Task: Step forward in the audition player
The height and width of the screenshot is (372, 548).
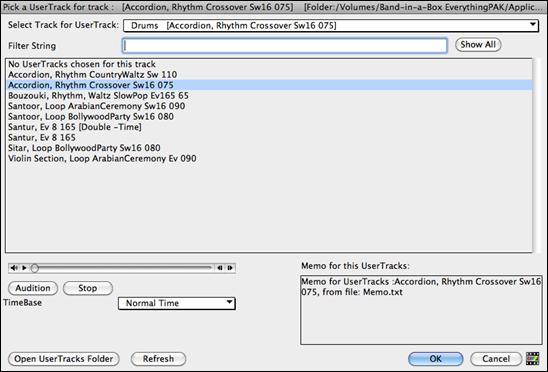Action: click(x=230, y=268)
